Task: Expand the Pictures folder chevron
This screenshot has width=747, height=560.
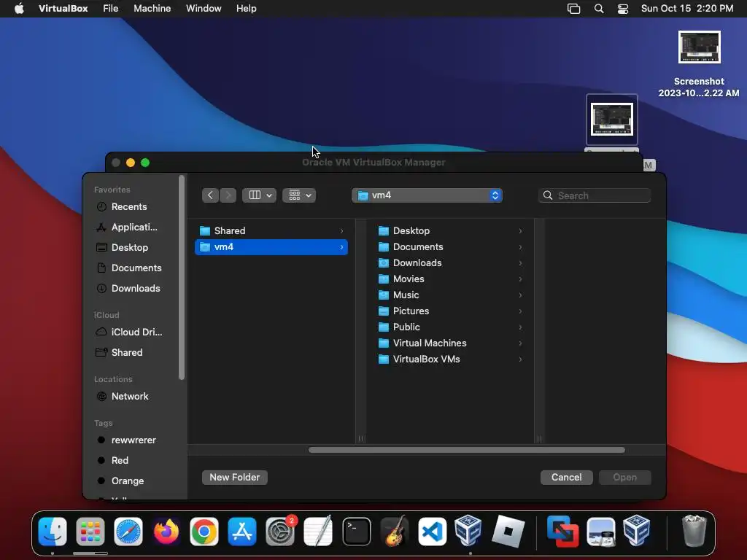Action: point(520,311)
